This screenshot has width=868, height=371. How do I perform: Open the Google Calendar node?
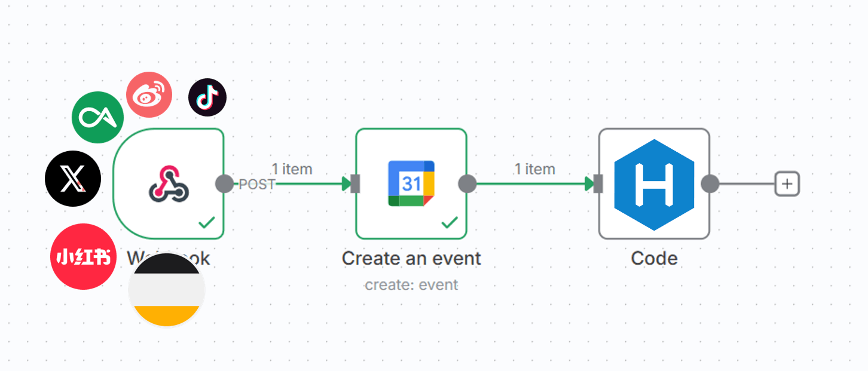click(x=411, y=183)
